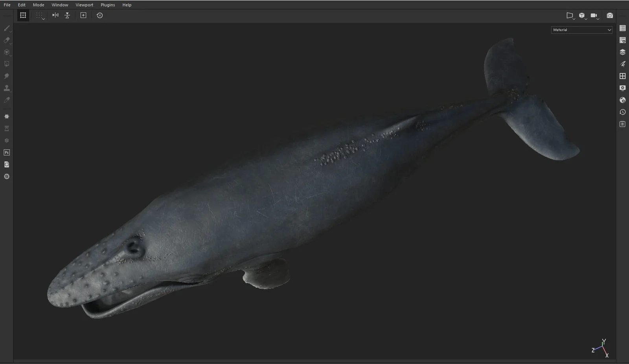
Task: Open the Layers panel
Action: (623, 51)
